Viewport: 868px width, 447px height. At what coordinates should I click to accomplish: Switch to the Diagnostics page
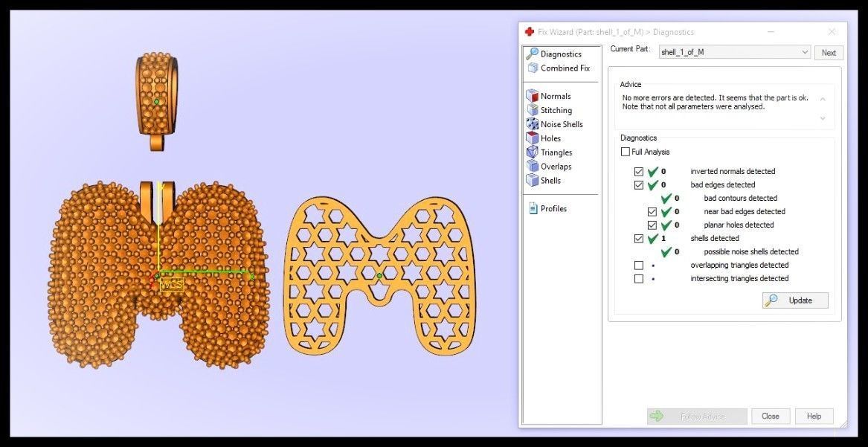pos(561,54)
